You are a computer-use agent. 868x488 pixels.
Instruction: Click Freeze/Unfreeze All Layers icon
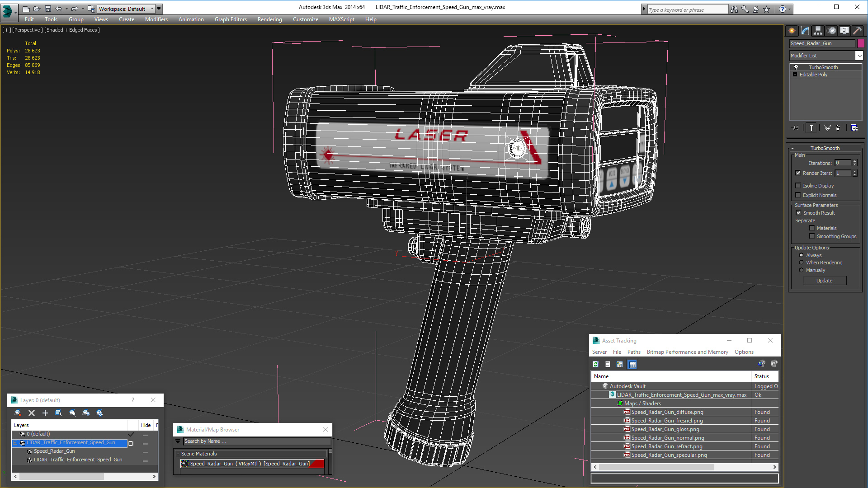(99, 413)
